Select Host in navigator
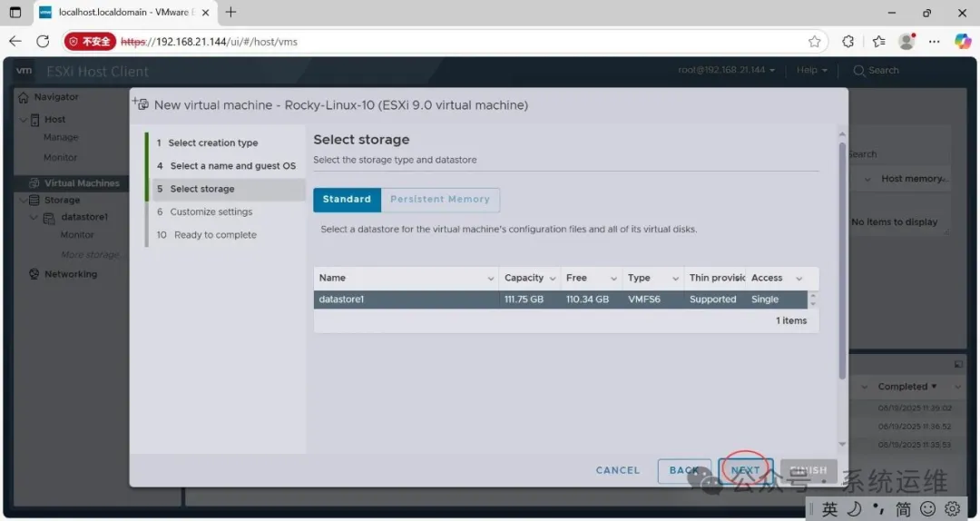This screenshot has height=521, width=980. click(x=54, y=119)
